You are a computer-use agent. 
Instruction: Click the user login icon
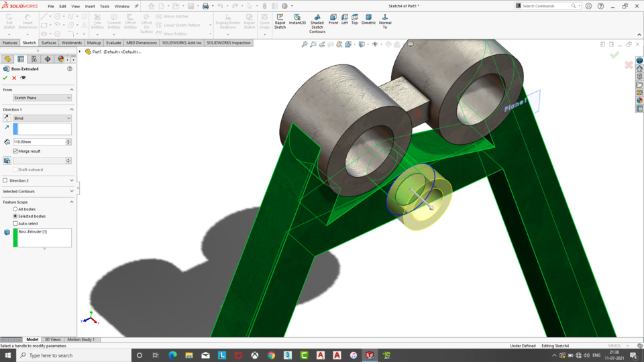(588, 6)
